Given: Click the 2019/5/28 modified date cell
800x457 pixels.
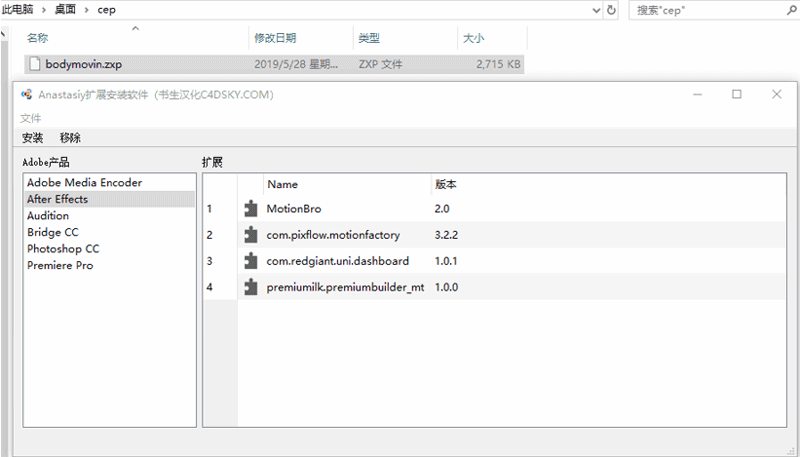Looking at the screenshot, I should pos(296,64).
